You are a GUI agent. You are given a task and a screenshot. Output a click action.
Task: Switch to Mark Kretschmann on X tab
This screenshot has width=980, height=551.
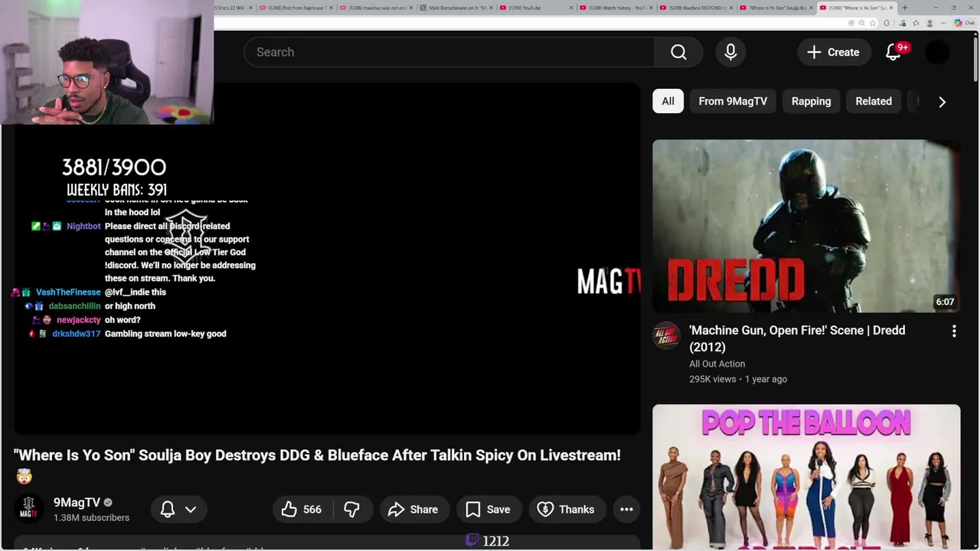point(456,8)
